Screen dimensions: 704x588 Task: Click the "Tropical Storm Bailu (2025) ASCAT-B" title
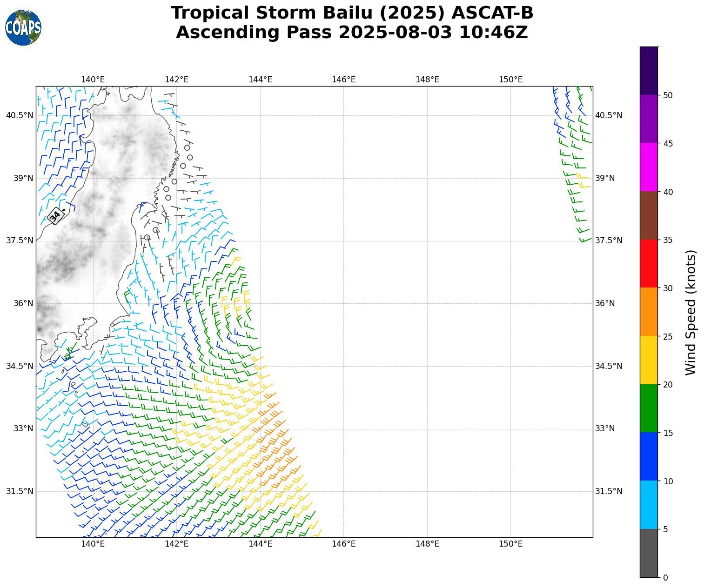[x=352, y=13]
